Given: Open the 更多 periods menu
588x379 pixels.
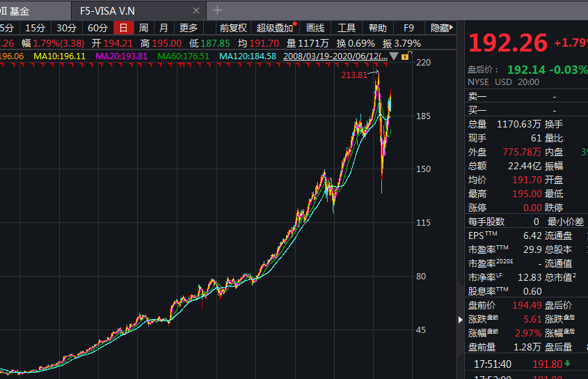Looking at the screenshot, I should tap(189, 28).
